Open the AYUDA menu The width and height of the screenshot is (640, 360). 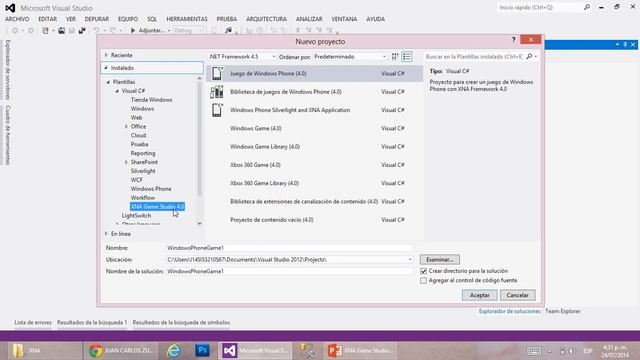(x=376, y=19)
